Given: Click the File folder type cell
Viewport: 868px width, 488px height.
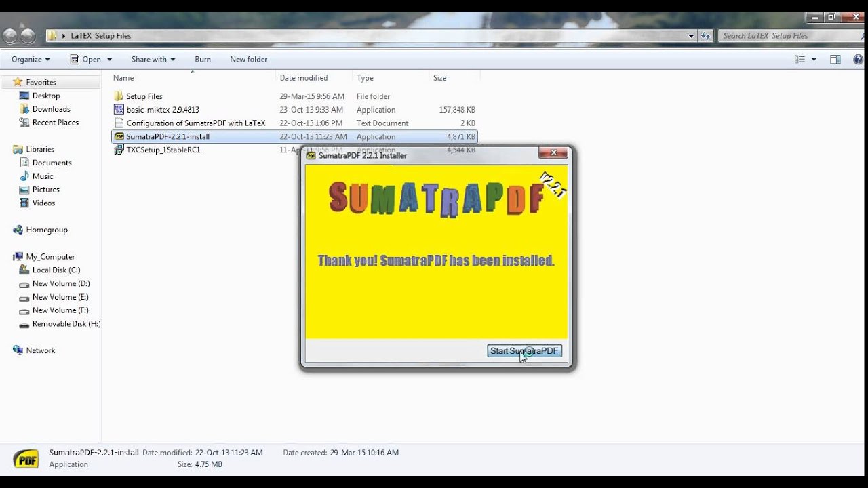Looking at the screenshot, I should pyautogui.click(x=373, y=96).
